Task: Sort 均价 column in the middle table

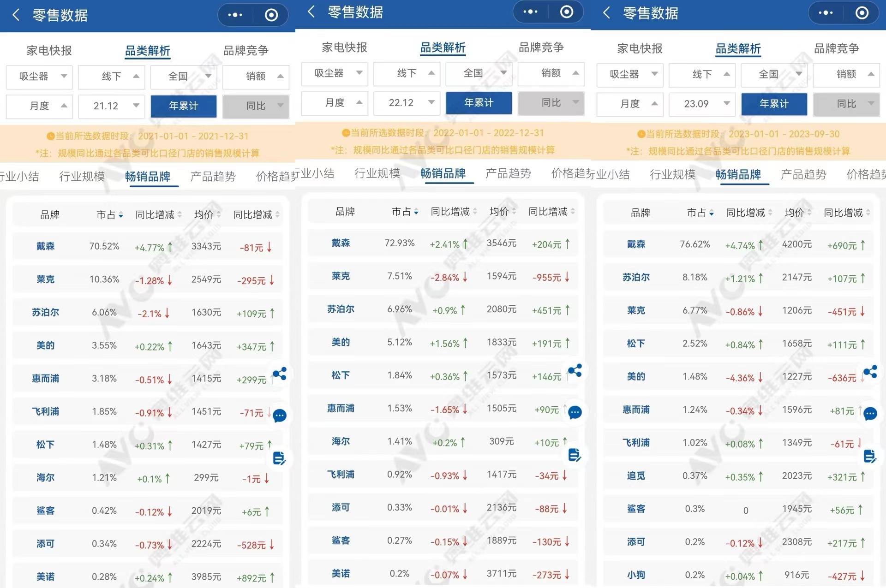Action: coord(503,212)
